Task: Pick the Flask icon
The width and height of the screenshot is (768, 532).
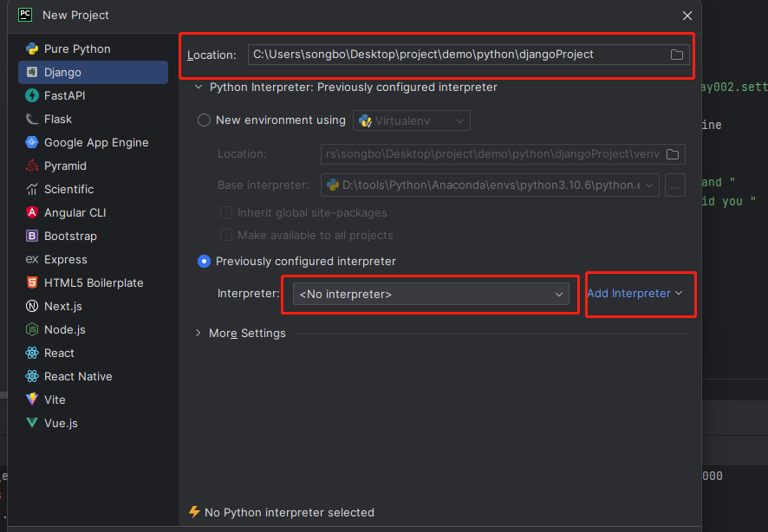Action: (32, 119)
